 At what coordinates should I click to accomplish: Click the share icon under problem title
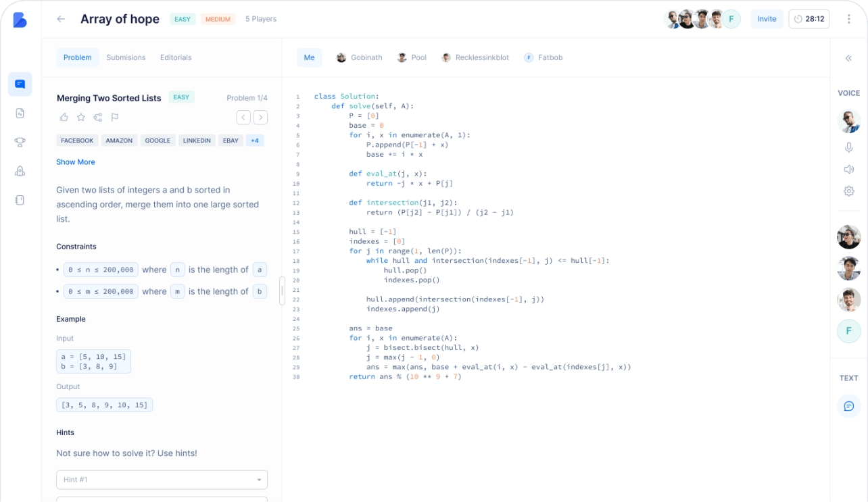(x=98, y=118)
